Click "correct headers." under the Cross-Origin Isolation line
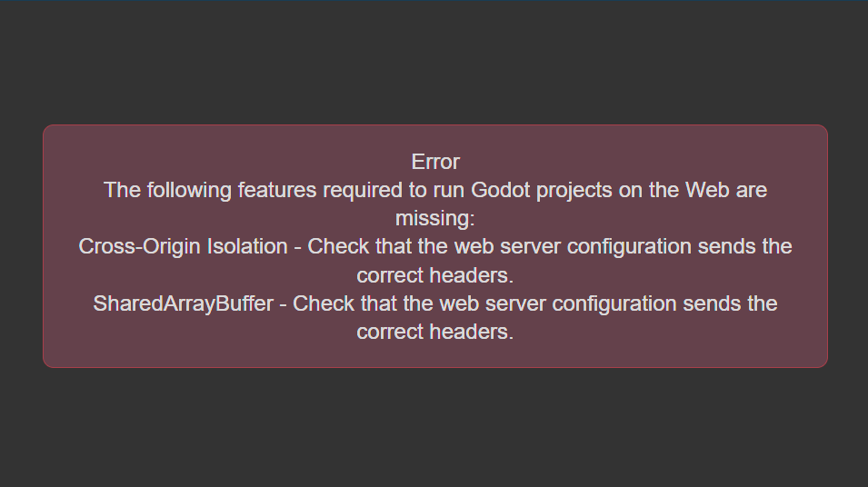The height and width of the screenshot is (487, 868). (x=435, y=275)
